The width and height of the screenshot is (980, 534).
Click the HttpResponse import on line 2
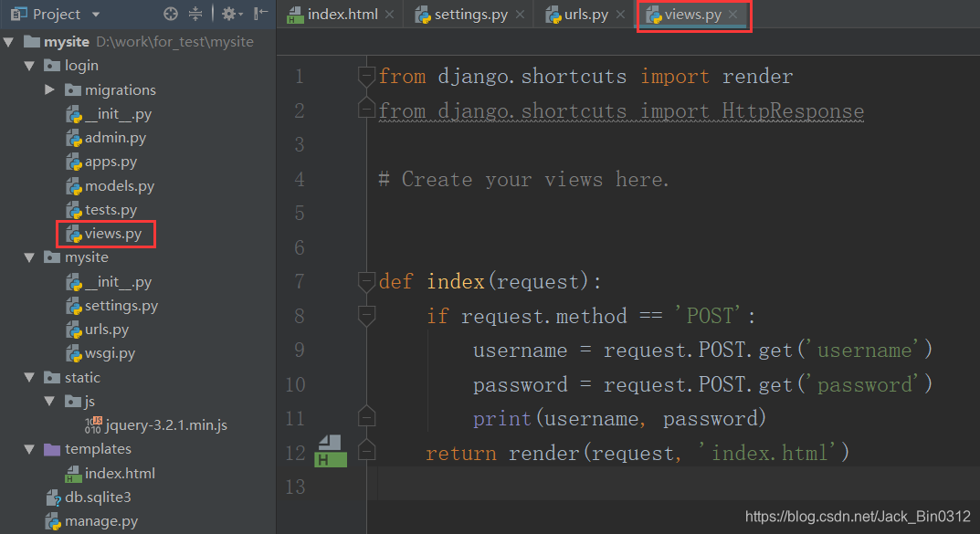[793, 111]
